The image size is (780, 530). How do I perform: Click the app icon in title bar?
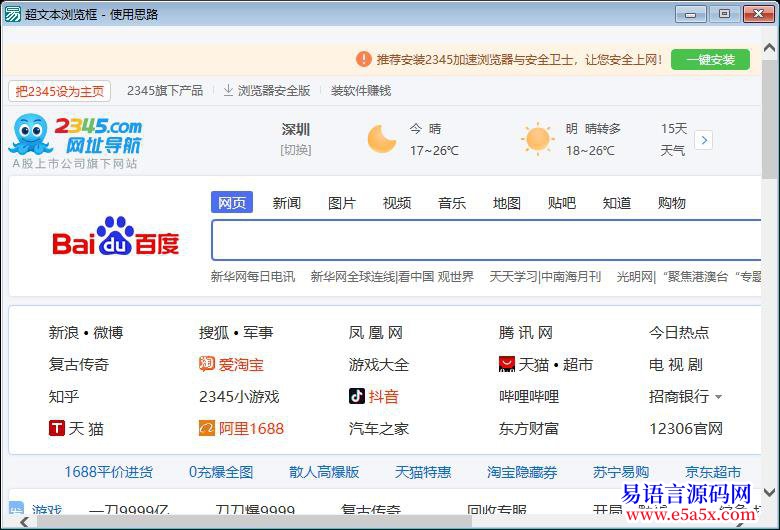[x=12, y=14]
